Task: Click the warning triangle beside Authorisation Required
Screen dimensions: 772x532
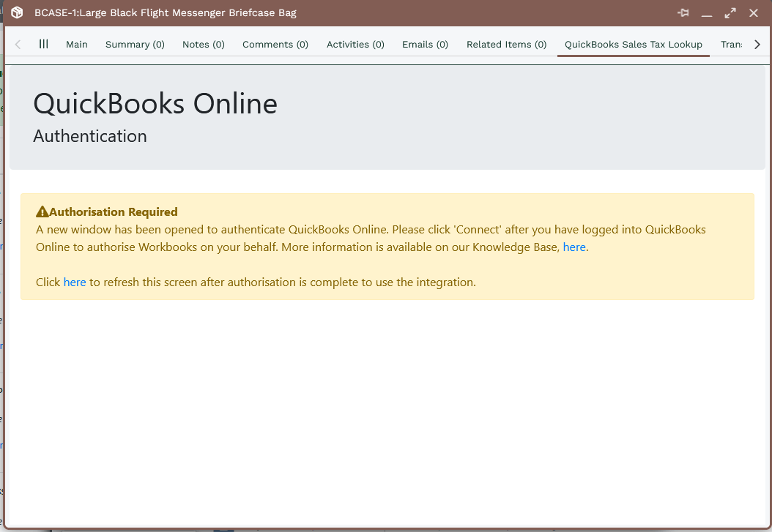Action: [x=42, y=212]
